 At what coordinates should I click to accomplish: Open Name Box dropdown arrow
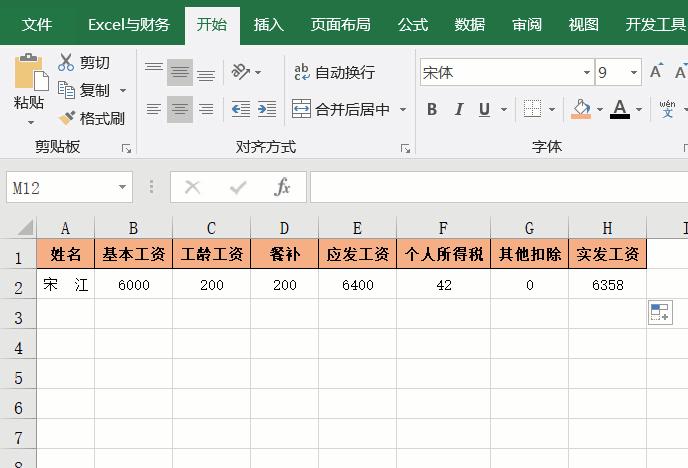pyautogui.click(x=122, y=188)
